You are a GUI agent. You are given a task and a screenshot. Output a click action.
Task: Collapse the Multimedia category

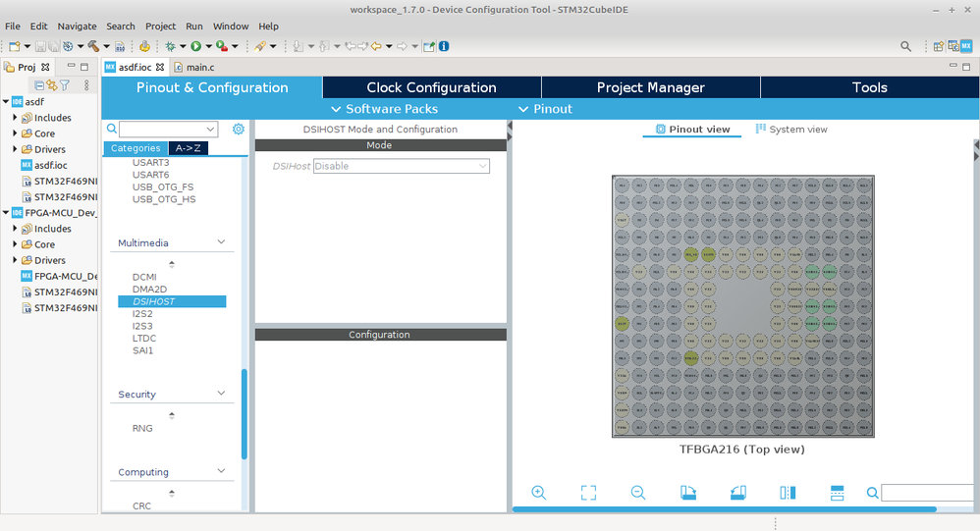coord(221,241)
